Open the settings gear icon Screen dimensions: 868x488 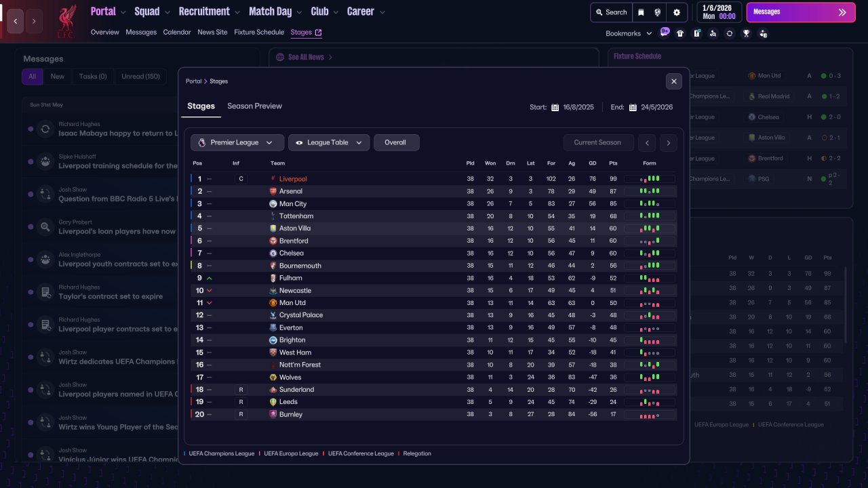[x=677, y=12]
